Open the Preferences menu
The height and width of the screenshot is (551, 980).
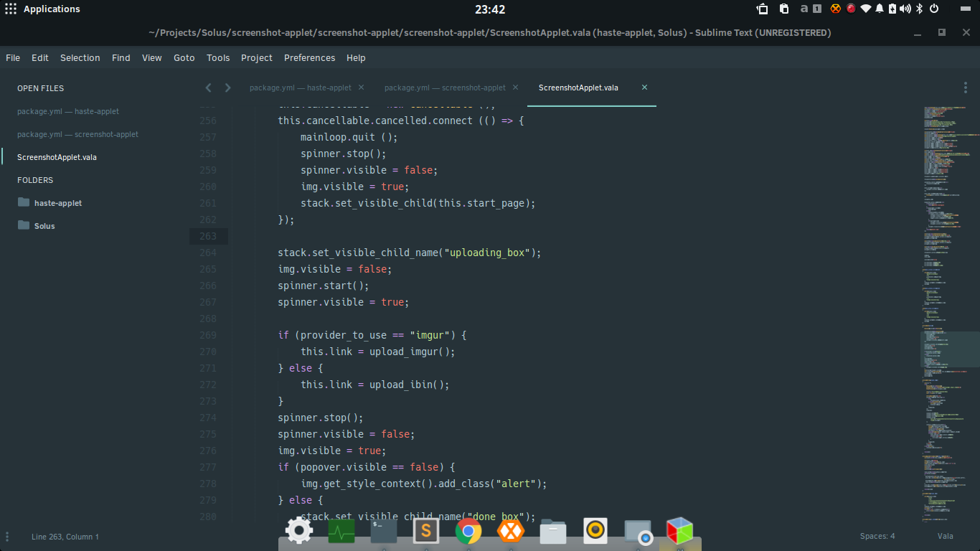click(x=309, y=58)
